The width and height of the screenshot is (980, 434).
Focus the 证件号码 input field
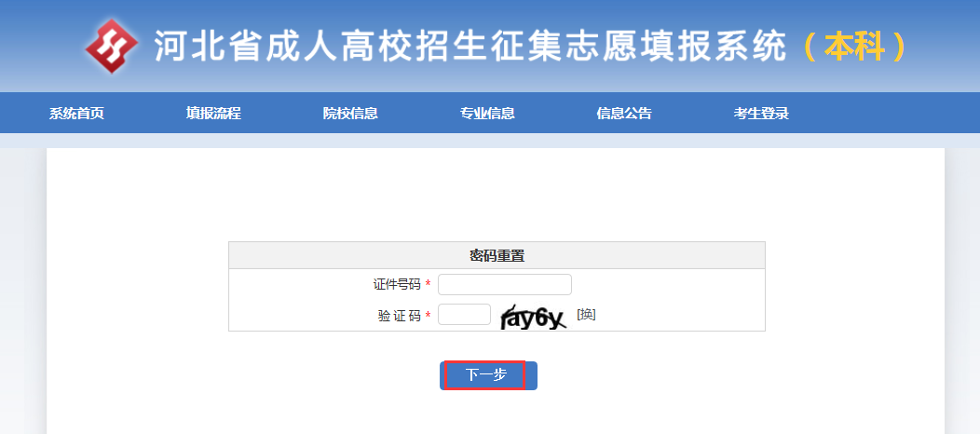504,284
